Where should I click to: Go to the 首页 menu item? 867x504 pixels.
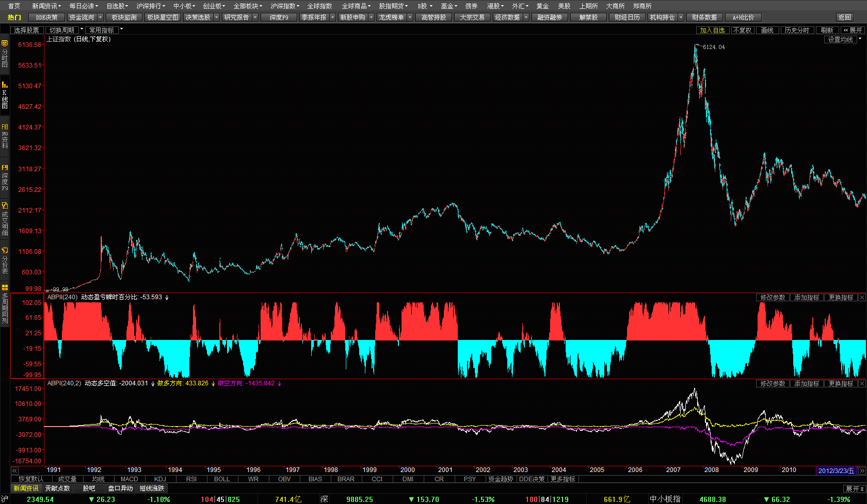click(x=14, y=6)
